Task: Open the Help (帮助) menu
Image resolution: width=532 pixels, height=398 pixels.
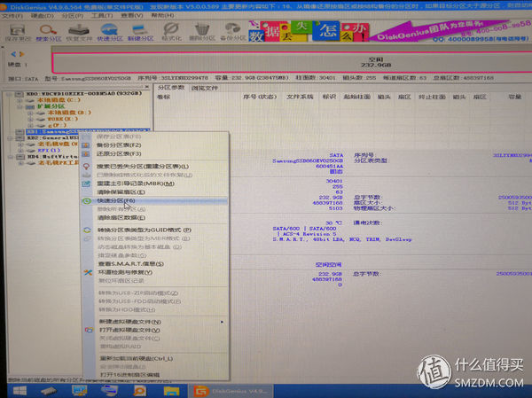Action: [162, 16]
